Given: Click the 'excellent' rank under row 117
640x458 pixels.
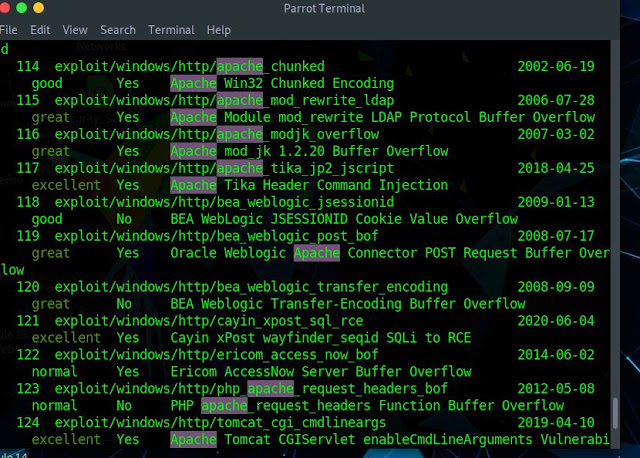Looking at the screenshot, I should point(66,185).
